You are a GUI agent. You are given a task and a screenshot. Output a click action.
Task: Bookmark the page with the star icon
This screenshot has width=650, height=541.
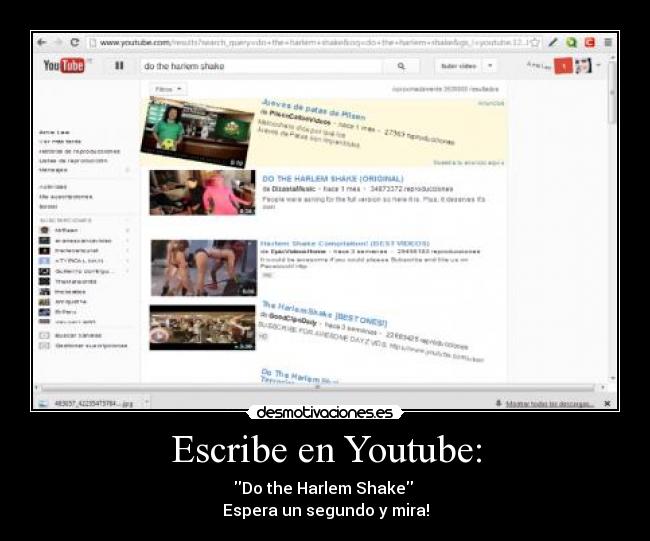click(x=535, y=42)
